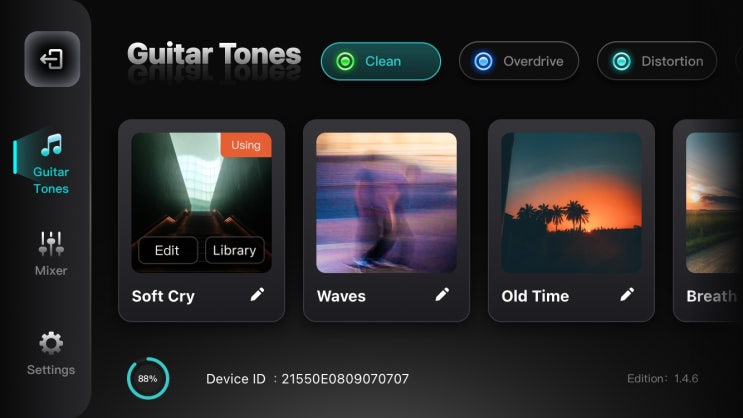Click the Edit button on Soft Cry

tap(168, 250)
